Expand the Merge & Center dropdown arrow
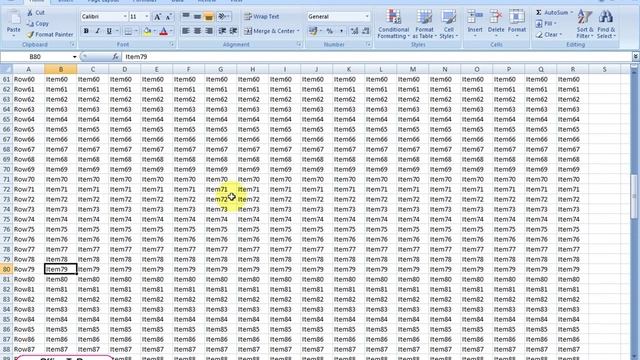 click(x=298, y=31)
